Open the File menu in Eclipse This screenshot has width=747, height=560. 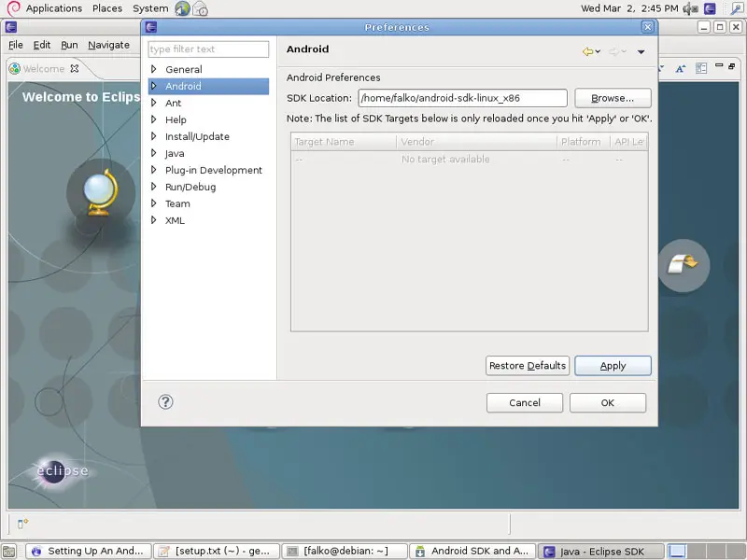(16, 45)
